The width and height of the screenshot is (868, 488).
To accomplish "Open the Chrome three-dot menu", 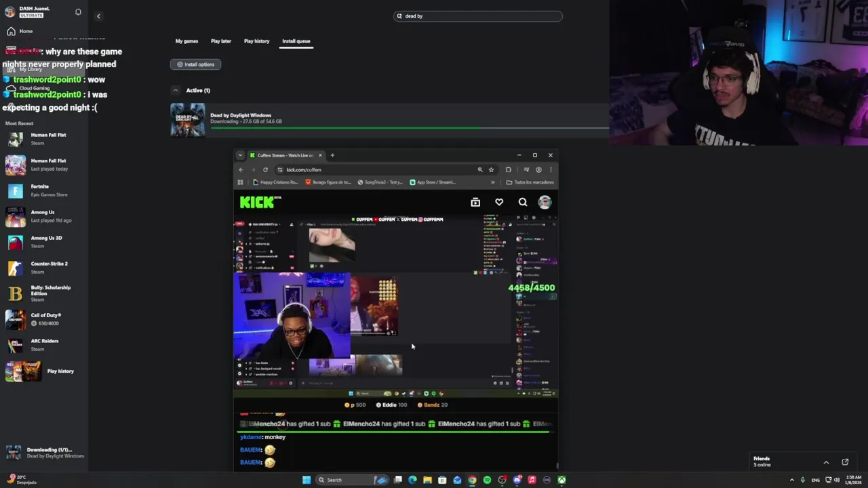I will 551,169.
